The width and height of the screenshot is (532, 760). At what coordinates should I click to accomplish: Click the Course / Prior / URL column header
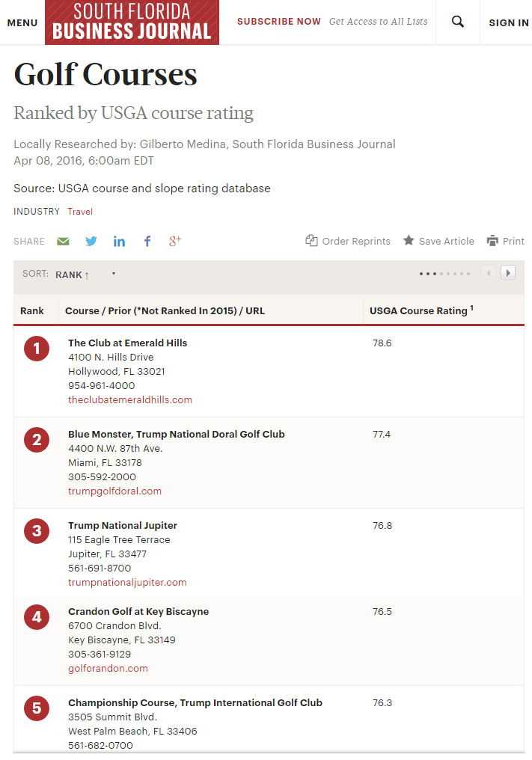coord(165,310)
